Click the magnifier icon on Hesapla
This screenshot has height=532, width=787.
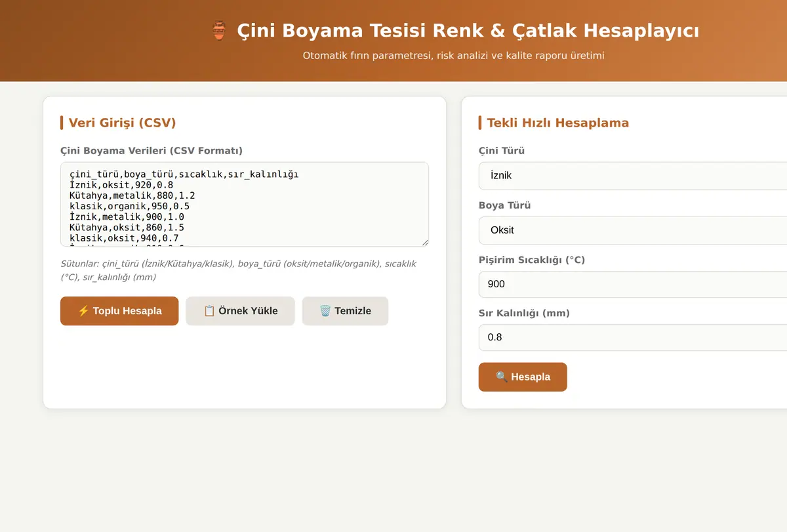click(502, 377)
